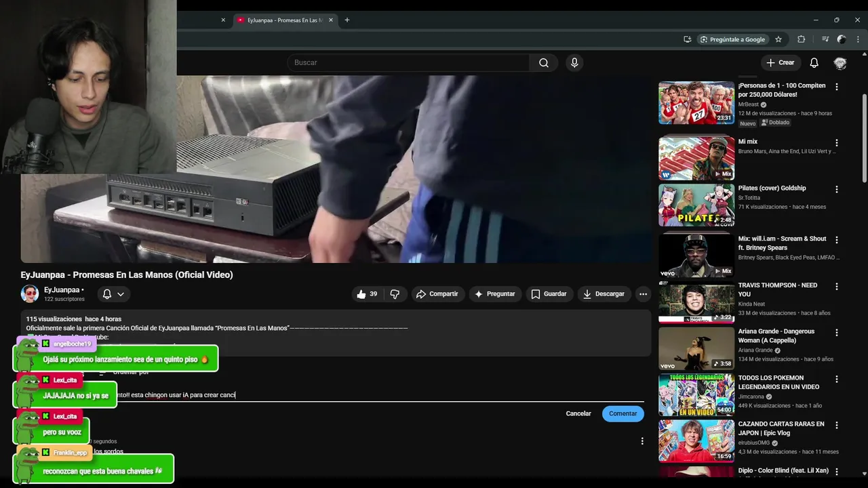Switch to EyJuanpaa Promesas browser tab
This screenshot has height=488, width=868.
[x=284, y=20]
